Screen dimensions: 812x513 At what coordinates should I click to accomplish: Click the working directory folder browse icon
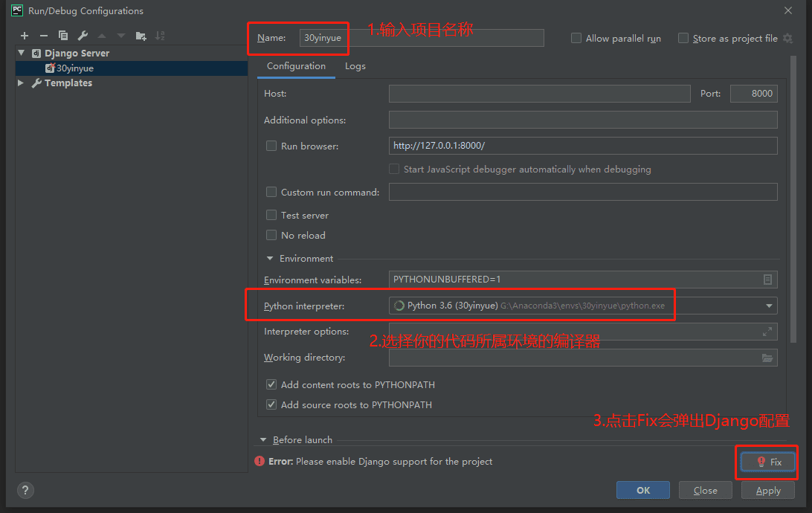click(767, 358)
